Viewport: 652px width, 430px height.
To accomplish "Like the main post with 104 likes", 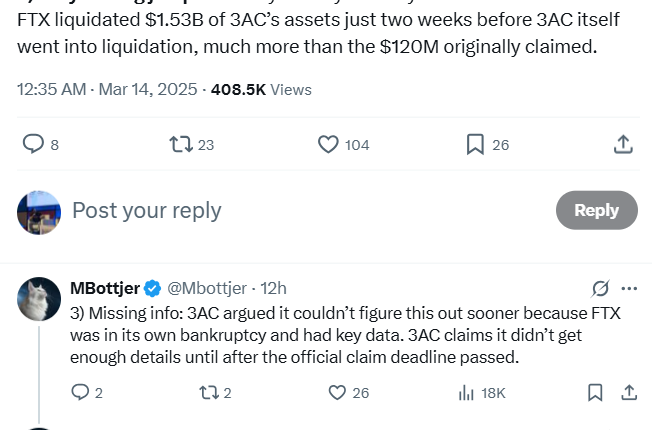I will 328,144.
